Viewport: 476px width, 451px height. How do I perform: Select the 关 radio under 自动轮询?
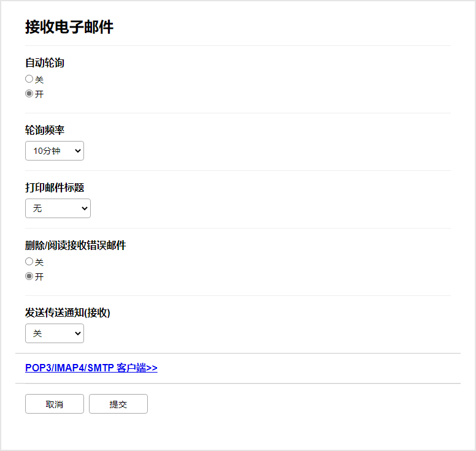click(x=29, y=79)
